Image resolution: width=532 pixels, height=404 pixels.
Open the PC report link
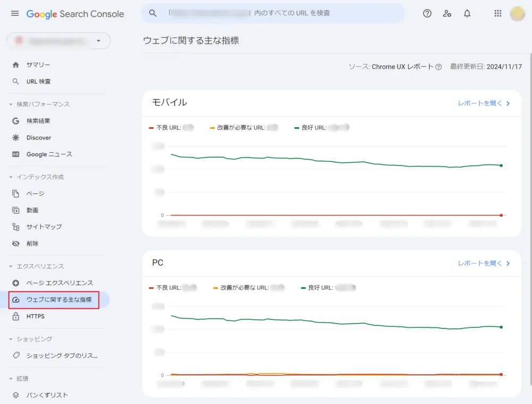pyautogui.click(x=484, y=263)
